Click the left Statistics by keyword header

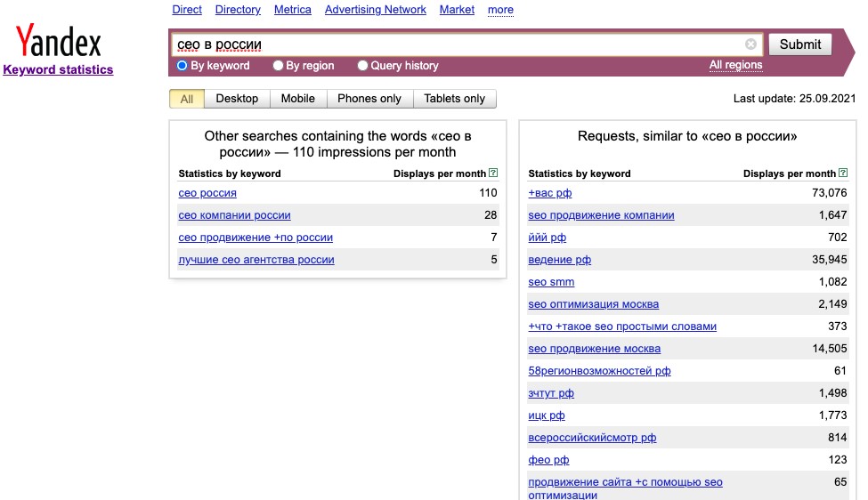[x=230, y=173]
